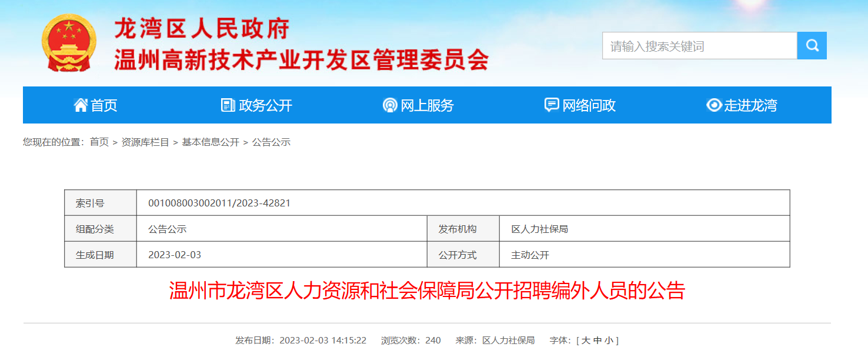Click the eye icon beside 走进龙湾
The height and width of the screenshot is (357, 868).
[714, 105]
